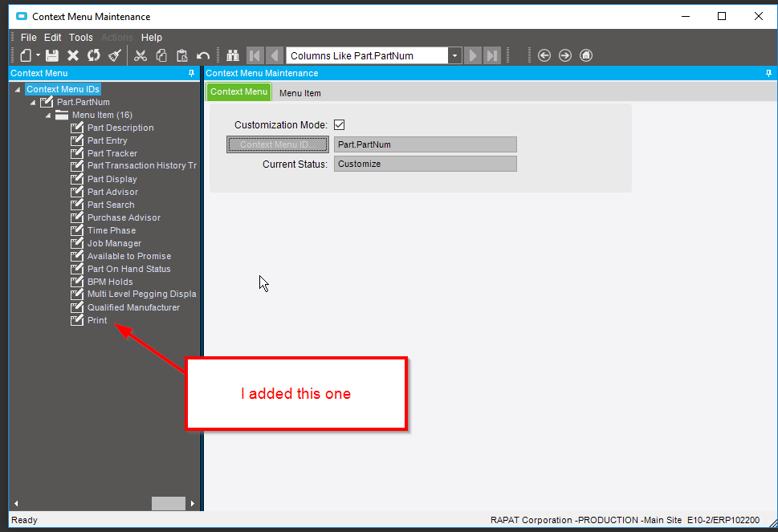Click the Copy toolbar icon

click(161, 55)
